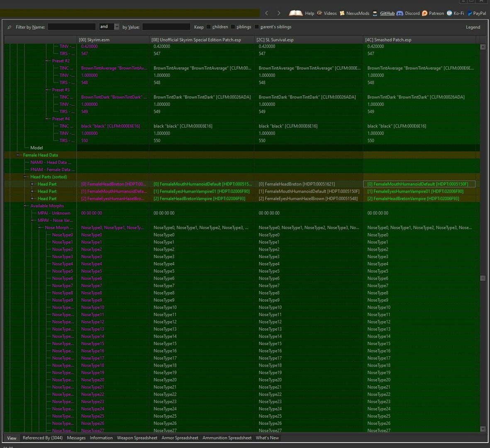Image resolution: width=490 pixels, height=448 pixels.
Task: Switch to the Information tab
Action: coord(101,438)
